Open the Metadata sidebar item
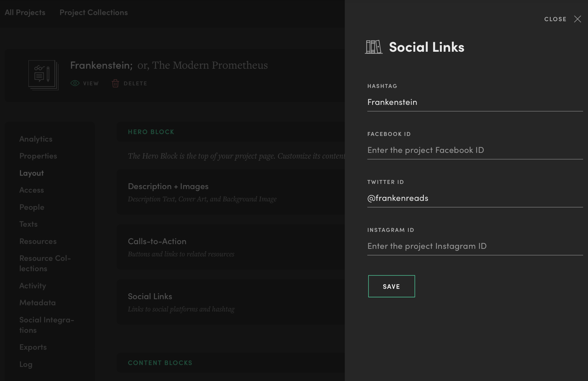588x381 pixels. (x=38, y=303)
